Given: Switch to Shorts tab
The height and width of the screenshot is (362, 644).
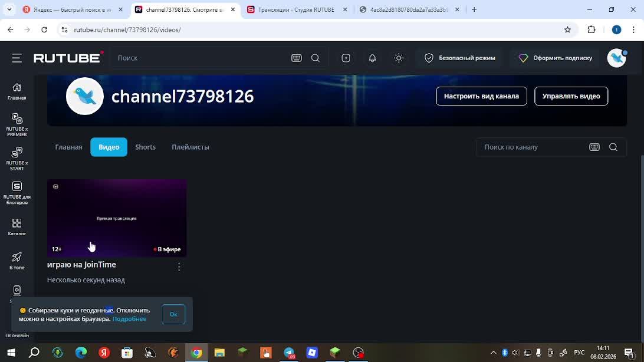Looking at the screenshot, I should click(146, 147).
